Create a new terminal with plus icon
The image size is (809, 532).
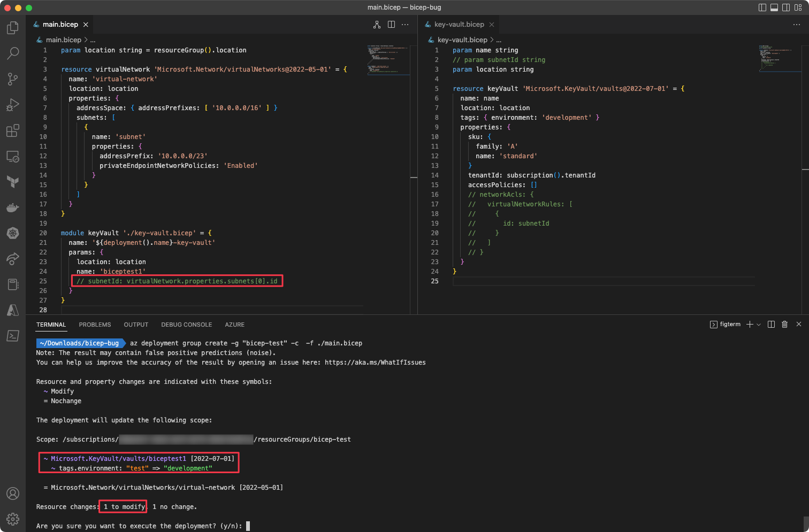750,325
